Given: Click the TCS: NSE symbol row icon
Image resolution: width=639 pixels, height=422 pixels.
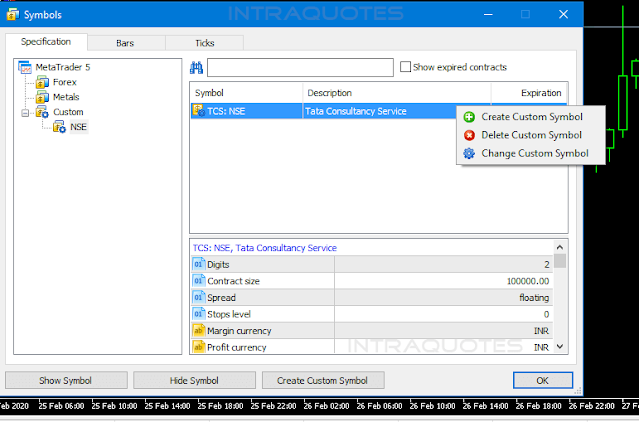Looking at the screenshot, I should (199, 111).
